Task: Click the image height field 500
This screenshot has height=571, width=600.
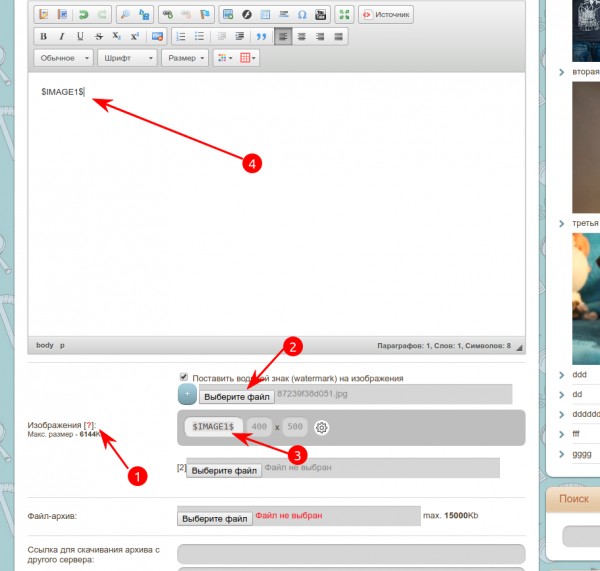Action: coord(295,426)
